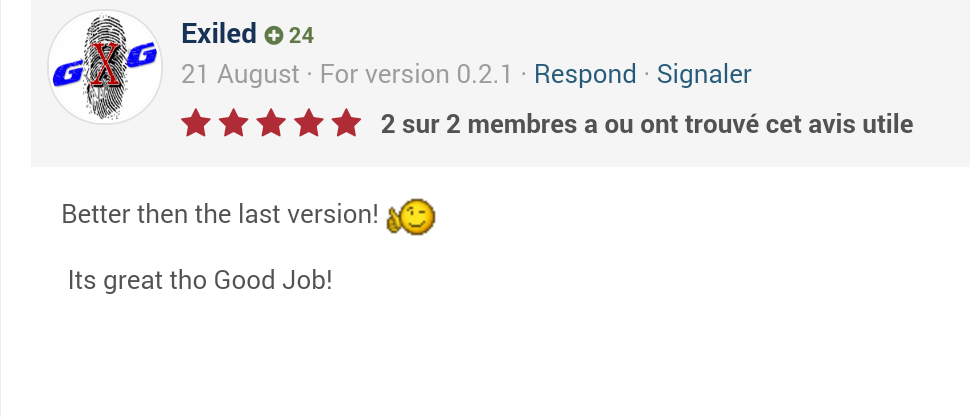Click the reputation count 24
Viewport: 970px width, 417px height.
tap(301, 36)
